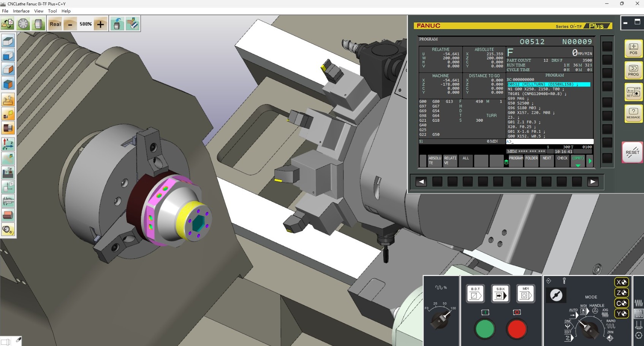Open the OFS/SET key on the Fanuc panel
Image resolution: width=644 pixels, height=346 pixels.
point(633,92)
